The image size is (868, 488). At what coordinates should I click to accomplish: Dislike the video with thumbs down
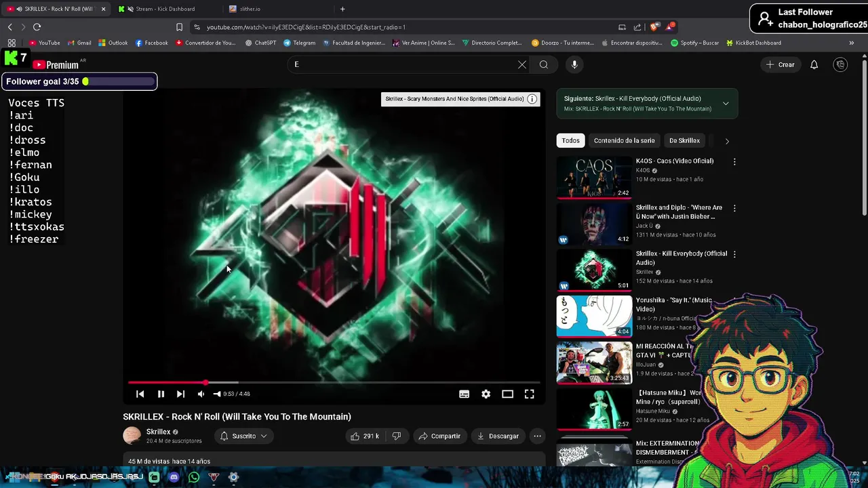click(x=397, y=436)
